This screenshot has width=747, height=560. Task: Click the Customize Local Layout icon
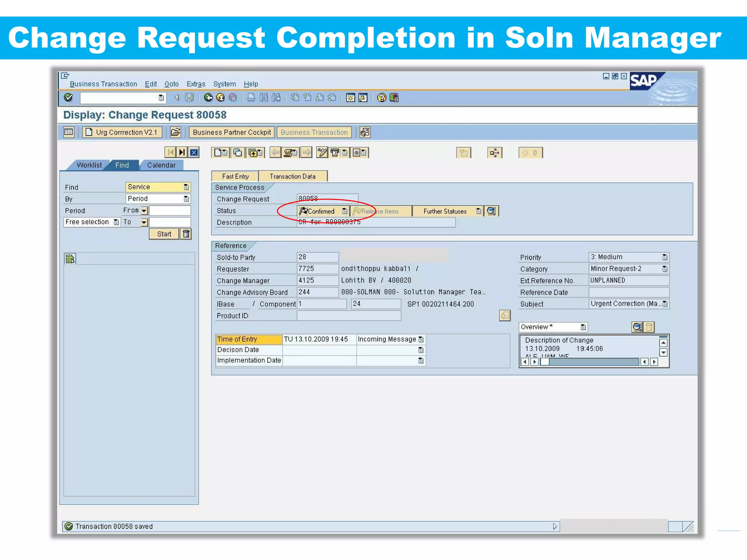coord(394,97)
